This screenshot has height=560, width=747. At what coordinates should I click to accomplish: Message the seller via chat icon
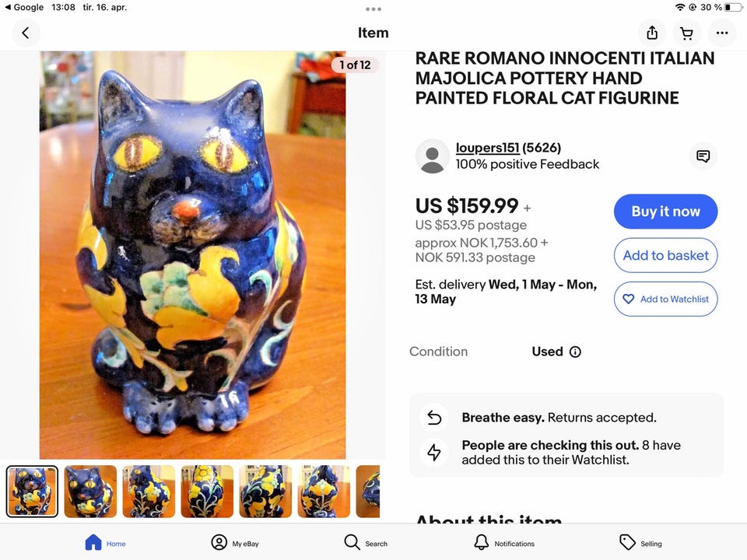click(703, 156)
